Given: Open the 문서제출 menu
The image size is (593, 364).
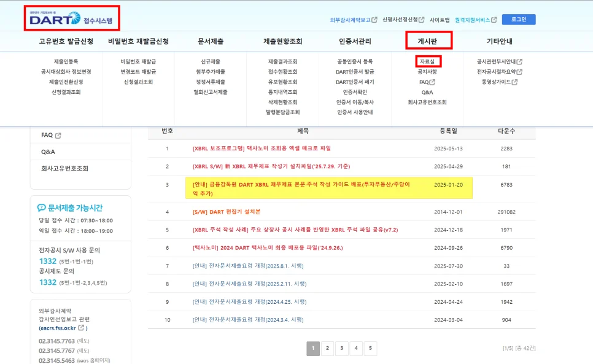Looking at the screenshot, I should [211, 41].
